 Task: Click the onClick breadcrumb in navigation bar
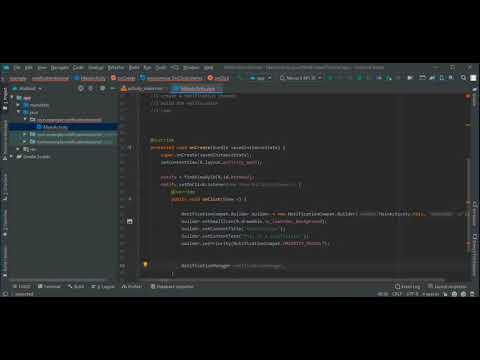click(x=218, y=78)
